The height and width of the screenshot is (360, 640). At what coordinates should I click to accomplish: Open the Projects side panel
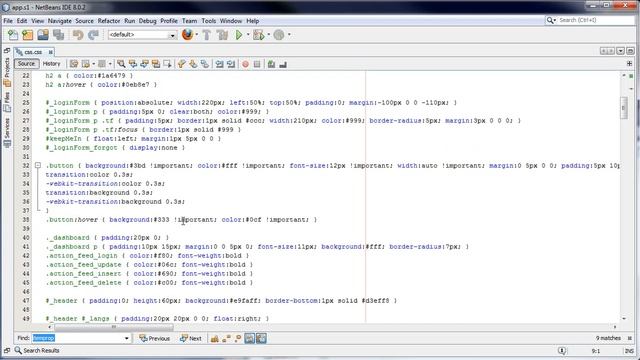pyautogui.click(x=7, y=72)
